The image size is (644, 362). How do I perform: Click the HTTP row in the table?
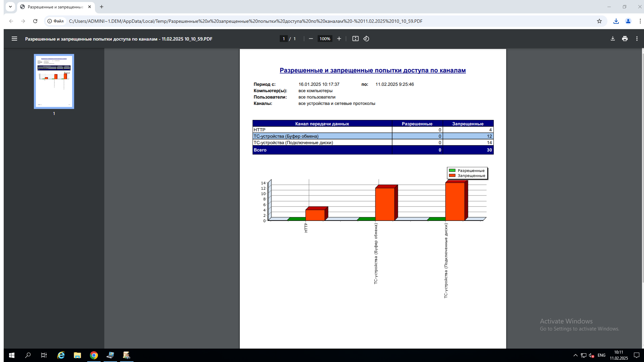click(x=373, y=130)
